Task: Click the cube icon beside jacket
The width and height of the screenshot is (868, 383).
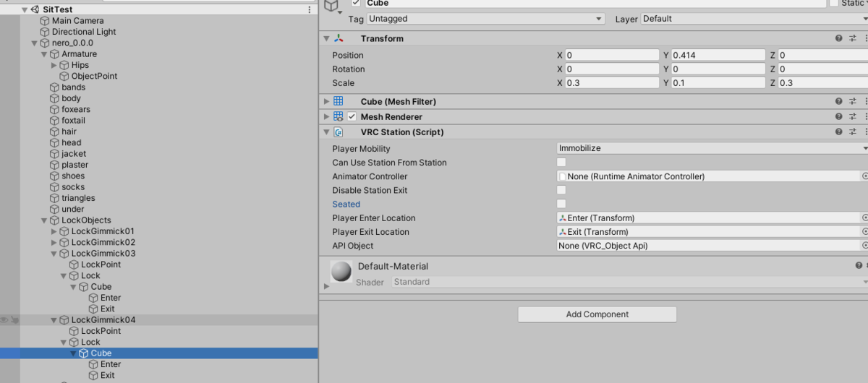Action: [x=55, y=154]
